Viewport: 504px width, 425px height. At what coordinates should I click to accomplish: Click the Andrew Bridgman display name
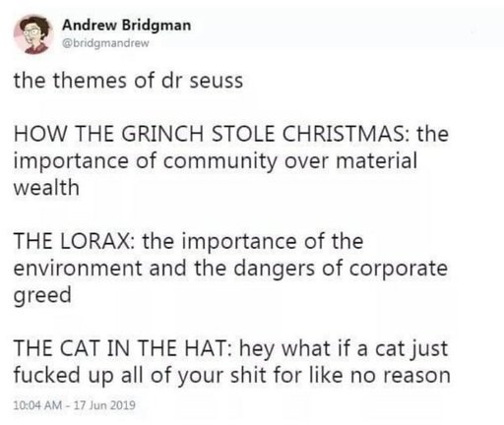click(x=127, y=26)
